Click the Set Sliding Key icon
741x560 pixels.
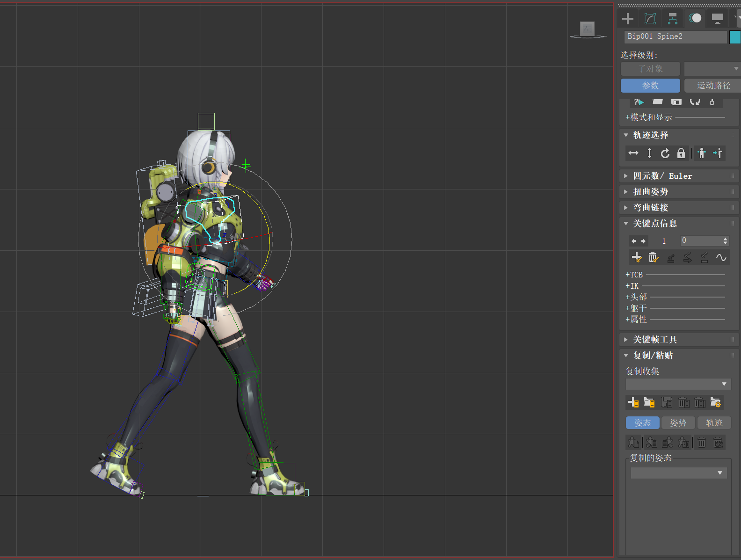(687, 257)
